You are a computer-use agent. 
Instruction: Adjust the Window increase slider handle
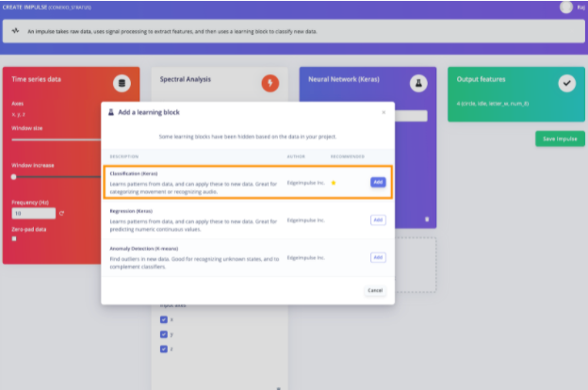click(14, 176)
